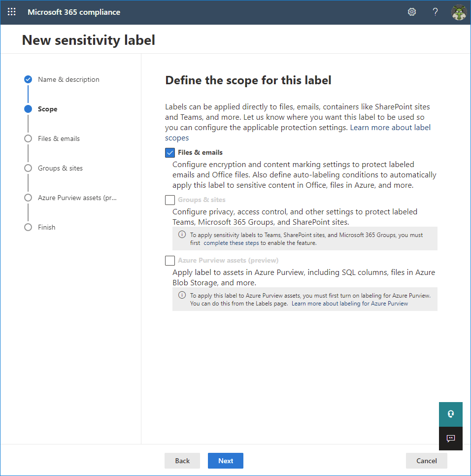This screenshot has width=471, height=476.
Task: Click the completed Scope step indicator
Action: pos(48,109)
